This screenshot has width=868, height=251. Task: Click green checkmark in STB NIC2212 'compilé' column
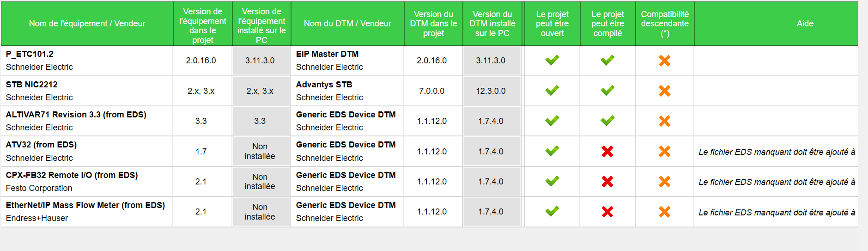607,91
